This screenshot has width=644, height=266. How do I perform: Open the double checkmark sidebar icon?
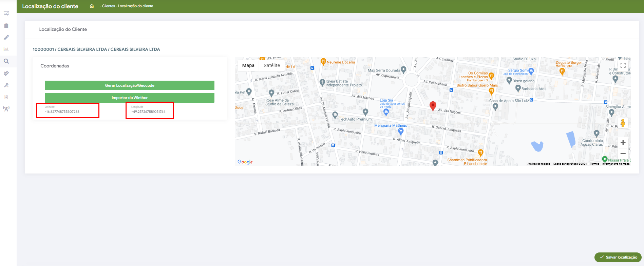pyautogui.click(x=6, y=73)
